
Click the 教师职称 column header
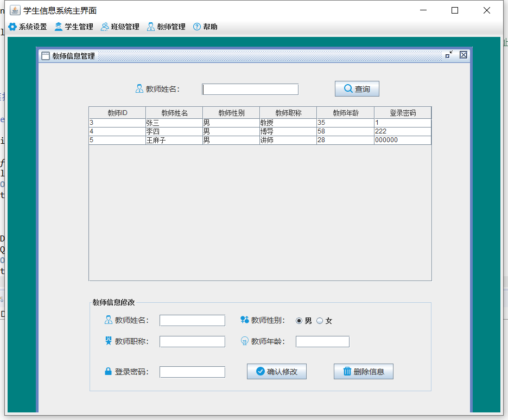click(x=288, y=113)
